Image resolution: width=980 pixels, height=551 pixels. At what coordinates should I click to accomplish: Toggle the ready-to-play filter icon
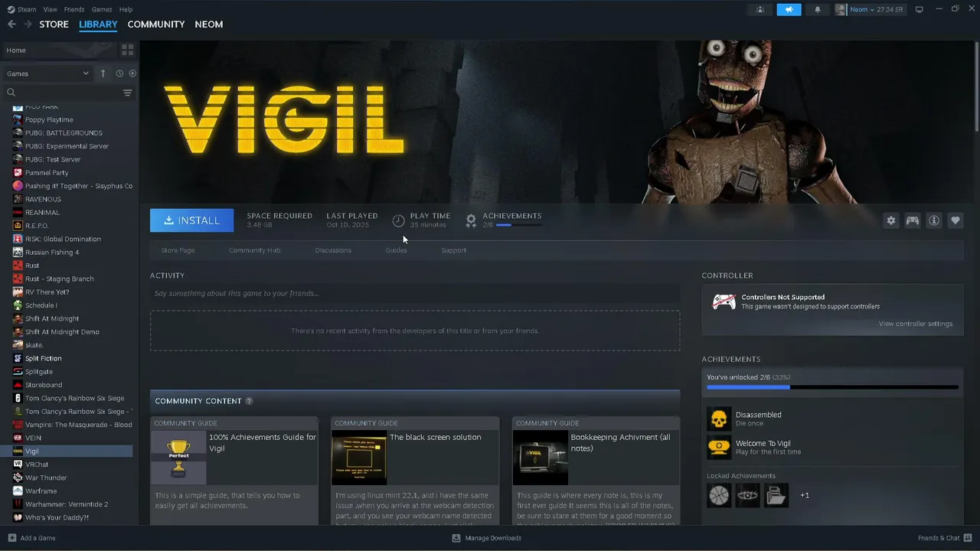pos(132,73)
